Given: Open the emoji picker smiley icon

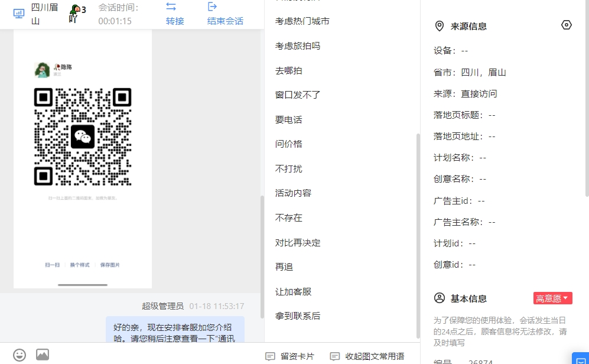Looking at the screenshot, I should coord(19,355).
